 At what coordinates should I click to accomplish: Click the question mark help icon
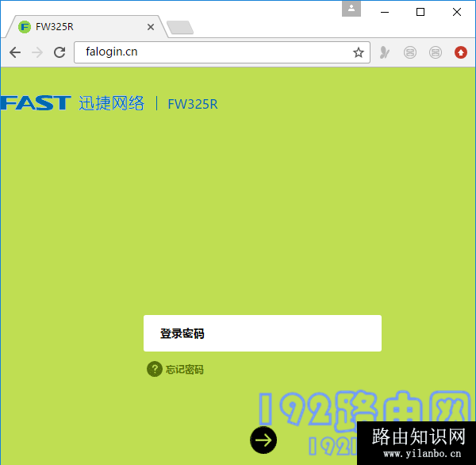[155, 369]
